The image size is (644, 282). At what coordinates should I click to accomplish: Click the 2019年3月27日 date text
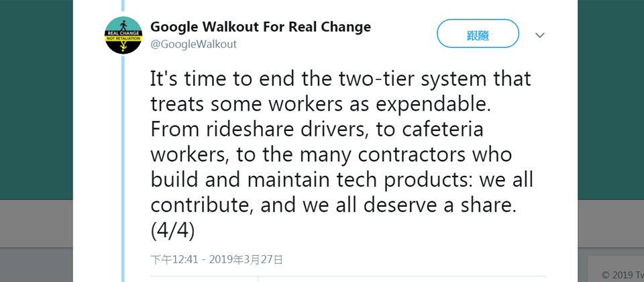click(x=246, y=259)
